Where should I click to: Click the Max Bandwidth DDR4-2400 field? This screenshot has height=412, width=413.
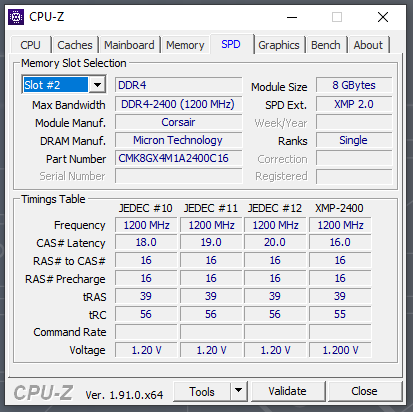coord(179,104)
